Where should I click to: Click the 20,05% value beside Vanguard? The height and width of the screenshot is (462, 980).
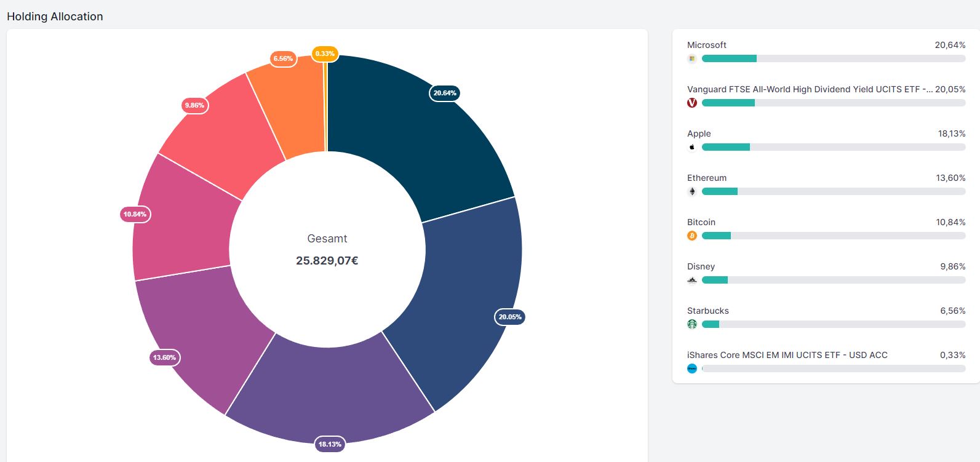coord(950,89)
